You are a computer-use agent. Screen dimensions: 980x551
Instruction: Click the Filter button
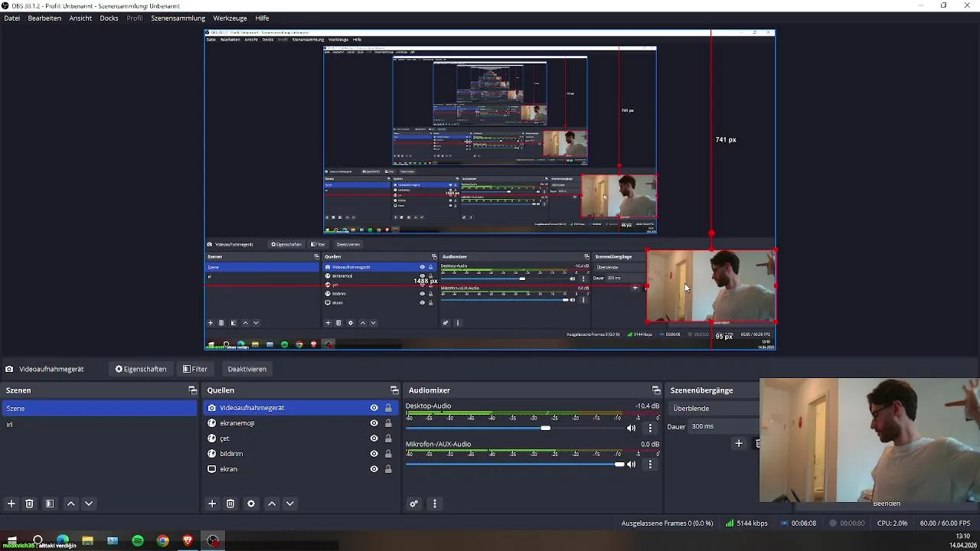coord(195,369)
